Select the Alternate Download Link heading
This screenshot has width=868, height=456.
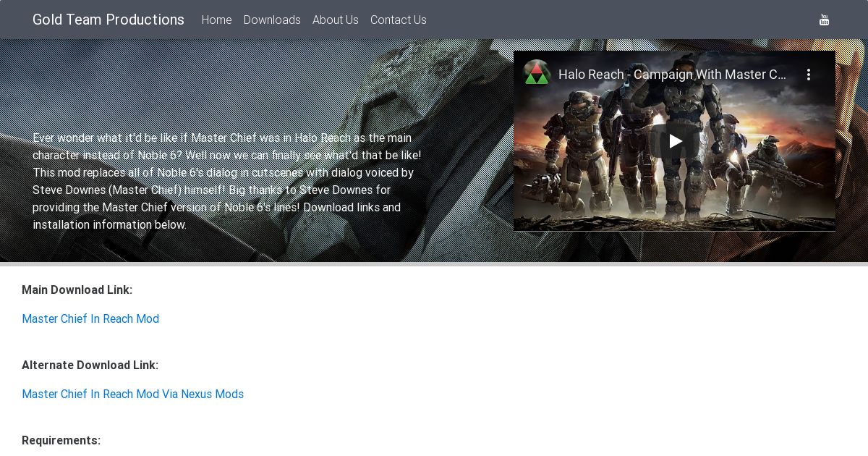tap(90, 365)
